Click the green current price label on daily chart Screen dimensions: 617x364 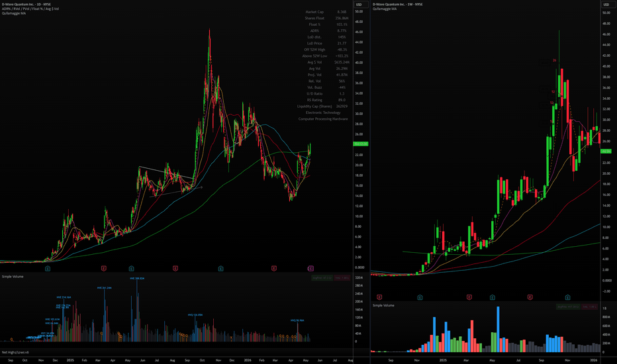(x=360, y=144)
